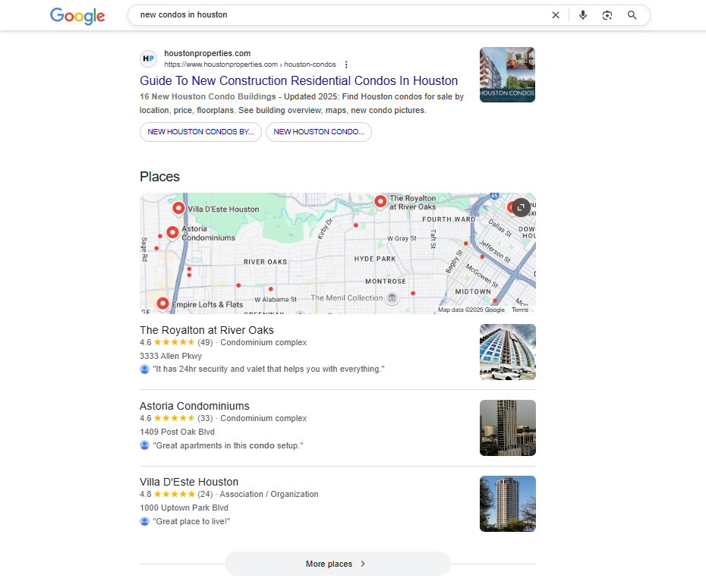Click the 'HYDE PARK' neighborhood label on map
Image resolution: width=706 pixels, height=588 pixels.
374,259
